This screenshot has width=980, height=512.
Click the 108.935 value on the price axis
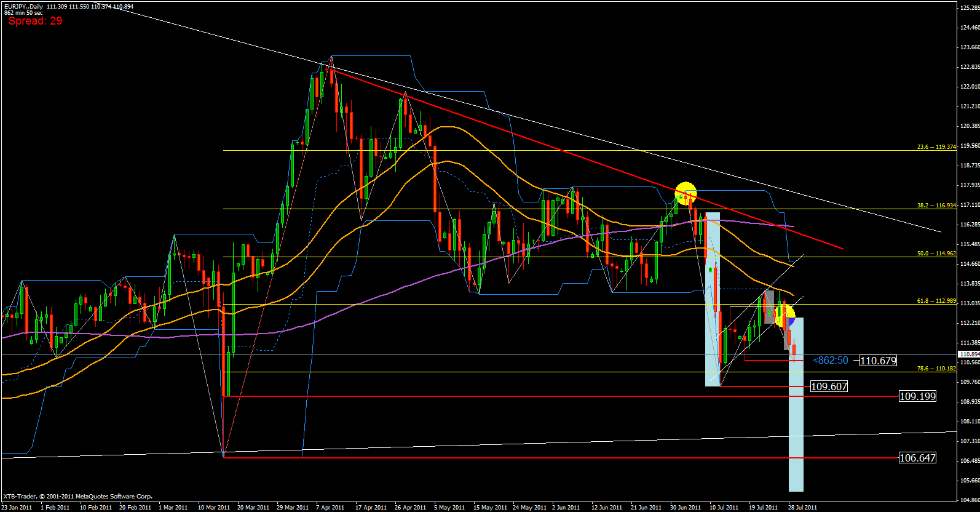[970, 402]
